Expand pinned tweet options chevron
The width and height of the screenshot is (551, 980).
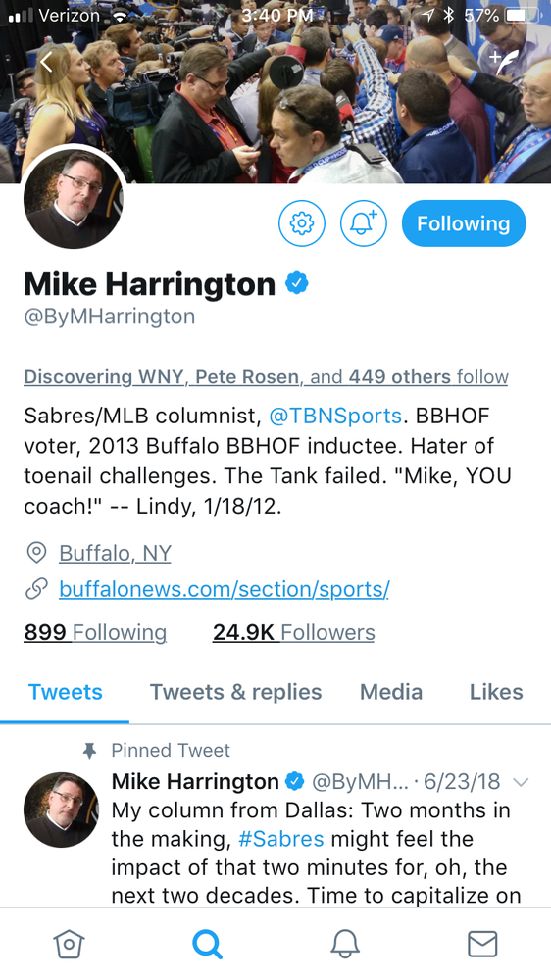coord(521,782)
